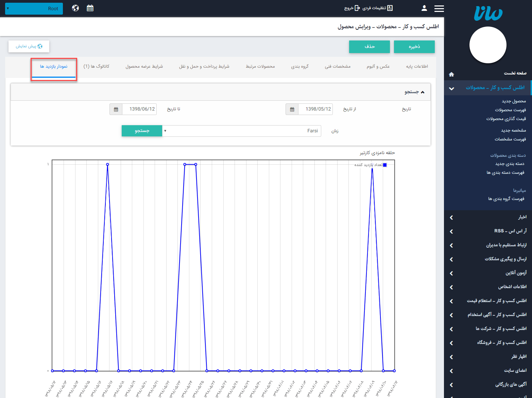The image size is (532, 398).
Task: Click the user profile icon
Action: click(x=424, y=8)
